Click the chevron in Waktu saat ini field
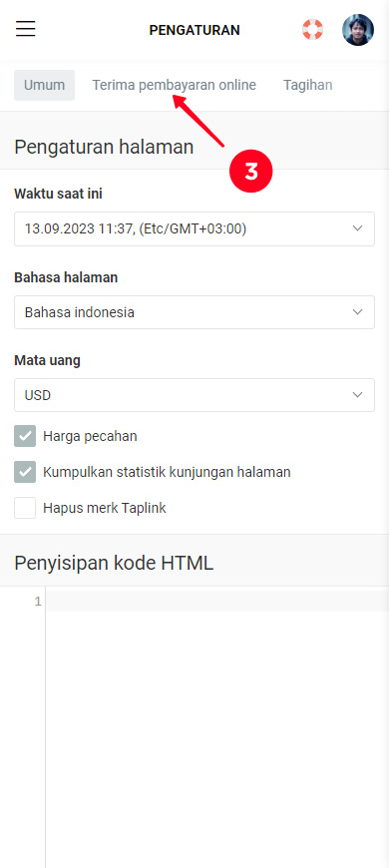 pos(357,228)
